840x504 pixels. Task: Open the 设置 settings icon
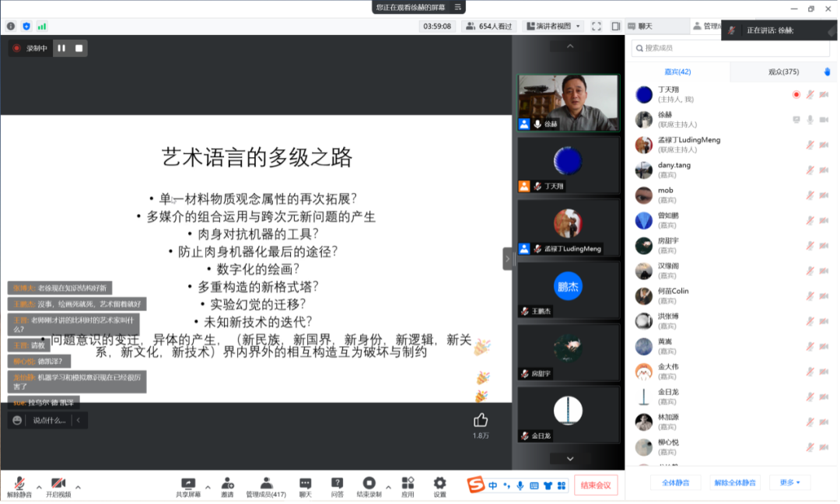click(439, 485)
